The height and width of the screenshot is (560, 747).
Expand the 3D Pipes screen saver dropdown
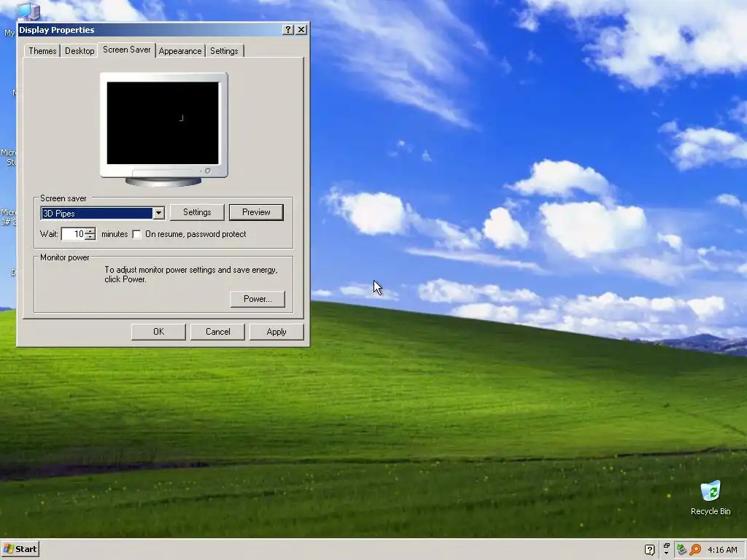click(158, 214)
